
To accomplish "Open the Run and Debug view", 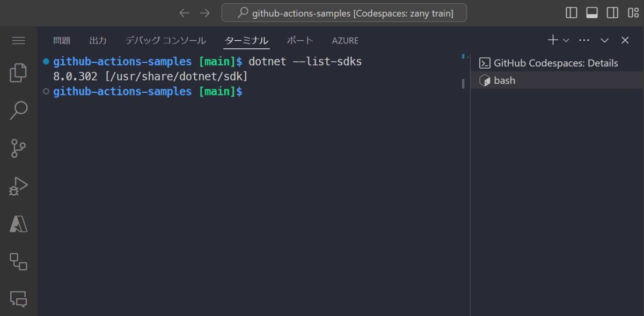I will (19, 186).
